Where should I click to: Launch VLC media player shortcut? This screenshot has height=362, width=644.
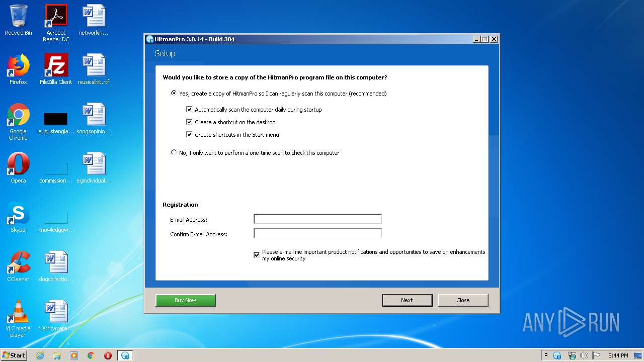[18, 319]
